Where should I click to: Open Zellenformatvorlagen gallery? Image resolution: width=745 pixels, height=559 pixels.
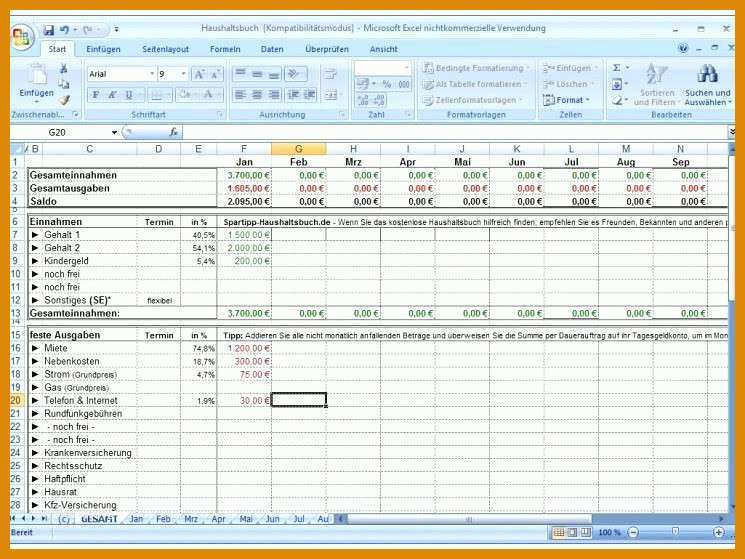click(x=472, y=100)
